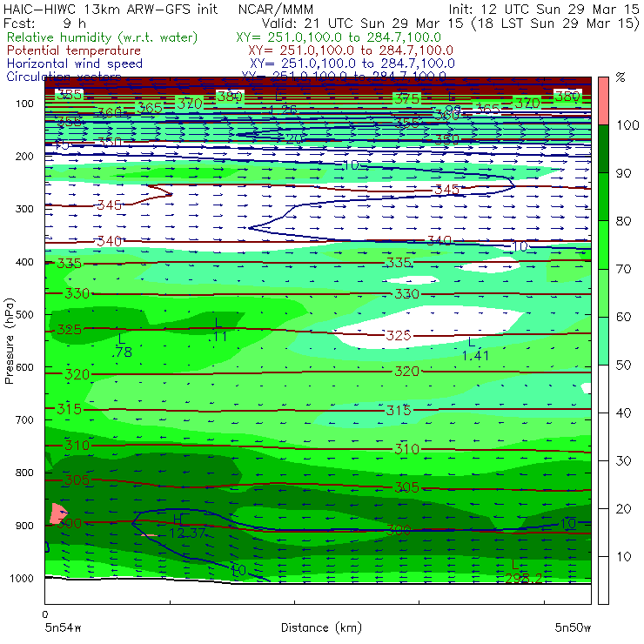Click the '5n50w' end location label
644x644 pixels.
pyautogui.click(x=573, y=627)
